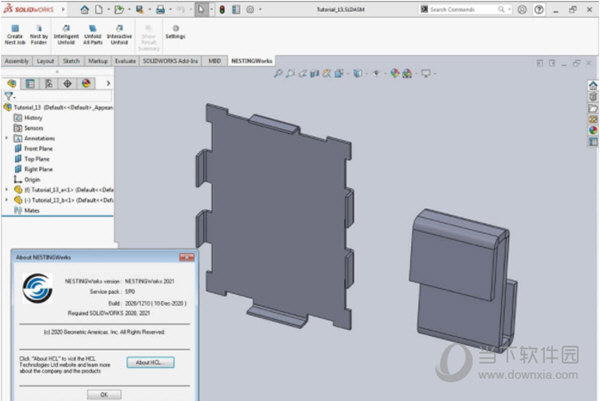Switch to the PropertyManager tab icon

[30, 83]
